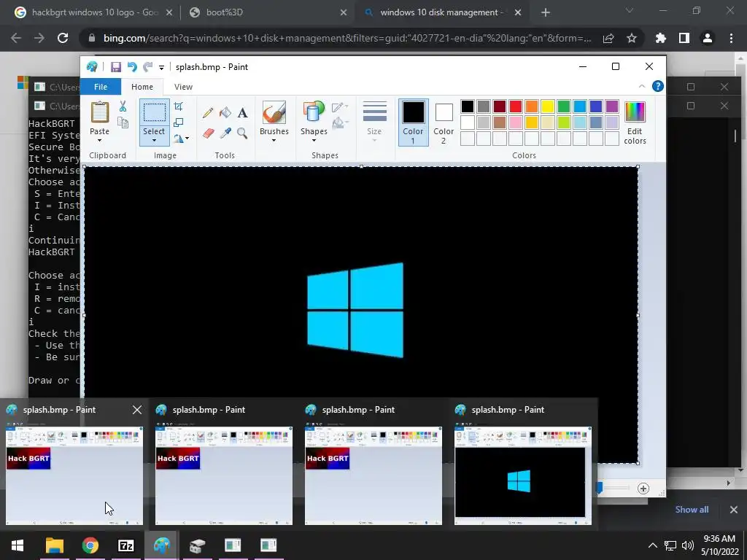Screen dimensions: 747x560
Task: Open File Explorer from taskbar
Action: [x=54, y=545]
